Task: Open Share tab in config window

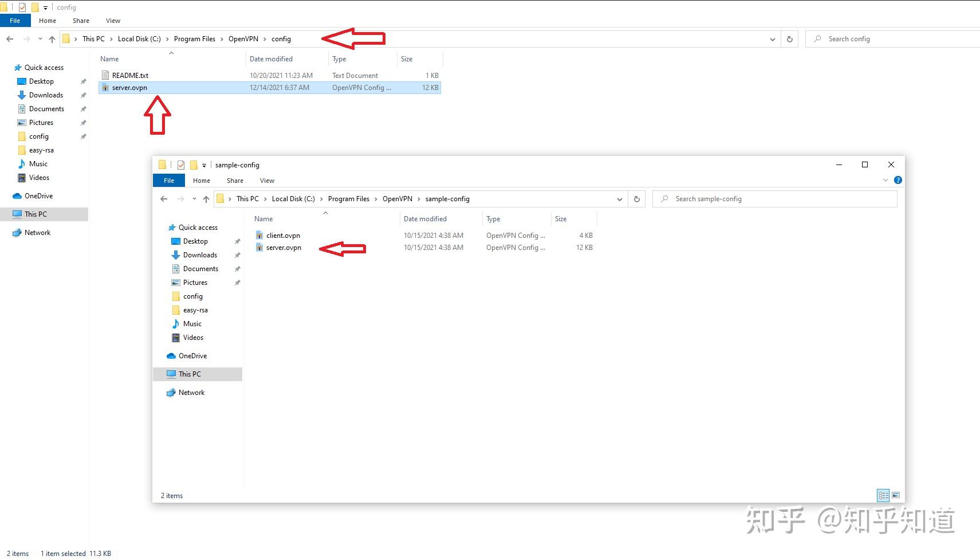Action: [81, 21]
